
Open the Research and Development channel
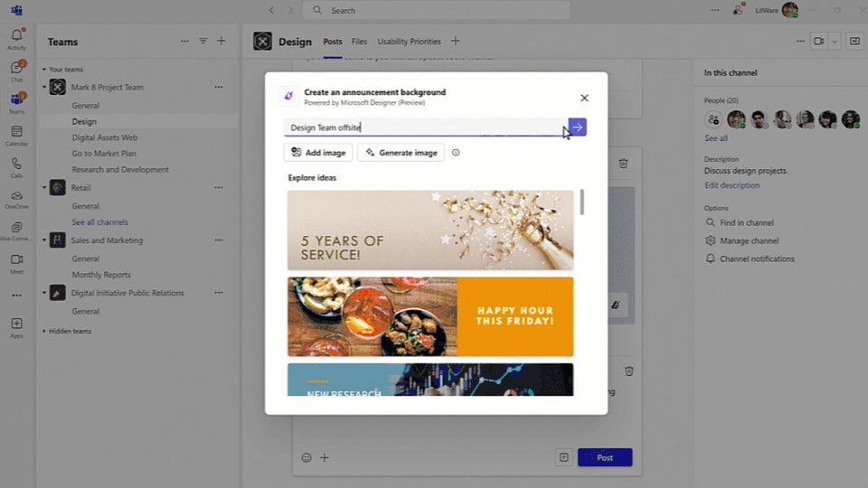[x=120, y=169]
